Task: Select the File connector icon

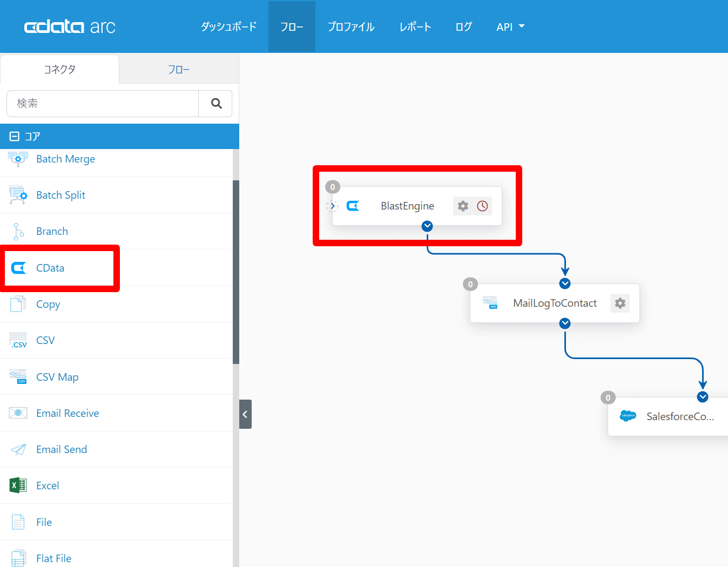Action: [18, 522]
